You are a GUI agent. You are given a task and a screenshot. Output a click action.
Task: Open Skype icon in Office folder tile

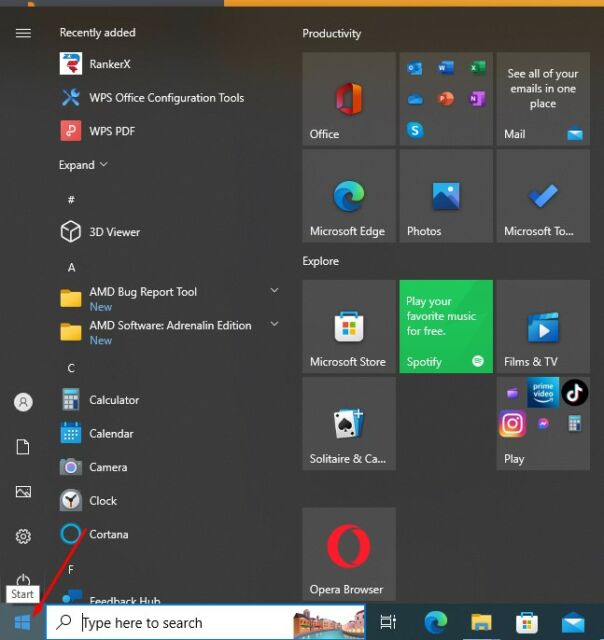click(x=415, y=130)
